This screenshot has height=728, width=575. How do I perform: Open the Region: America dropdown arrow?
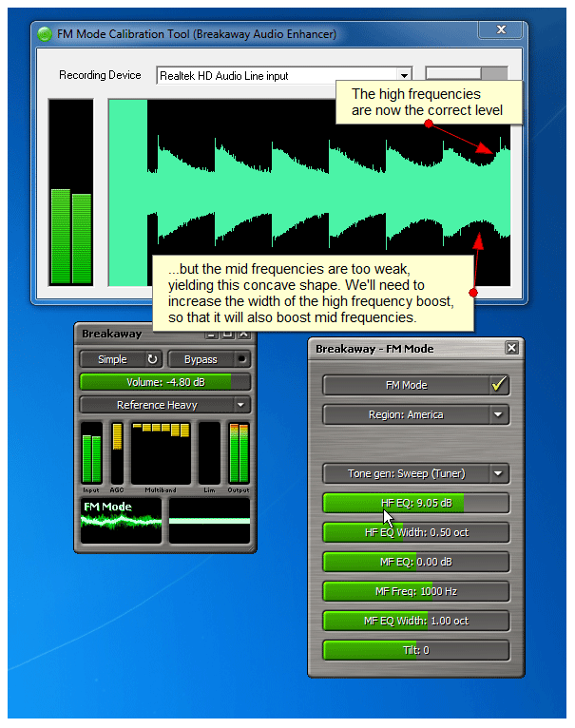tap(498, 414)
